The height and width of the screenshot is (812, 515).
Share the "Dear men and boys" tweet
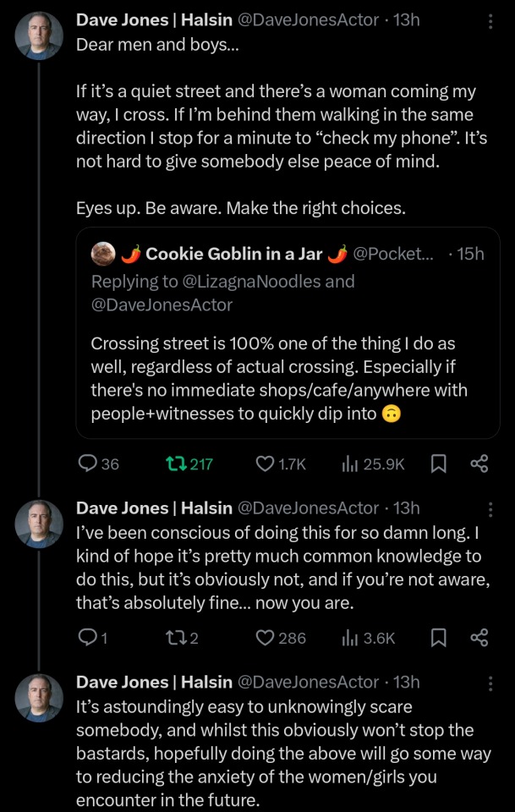(x=479, y=464)
